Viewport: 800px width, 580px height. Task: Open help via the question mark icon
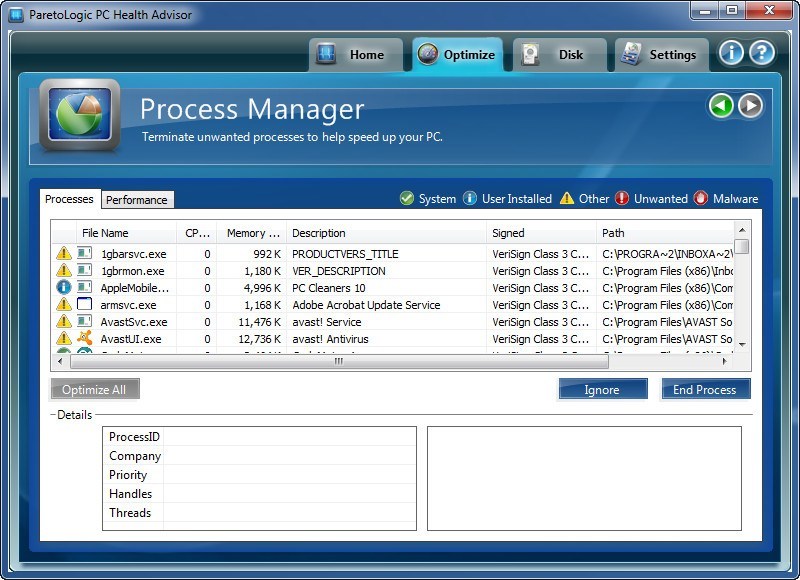(761, 53)
